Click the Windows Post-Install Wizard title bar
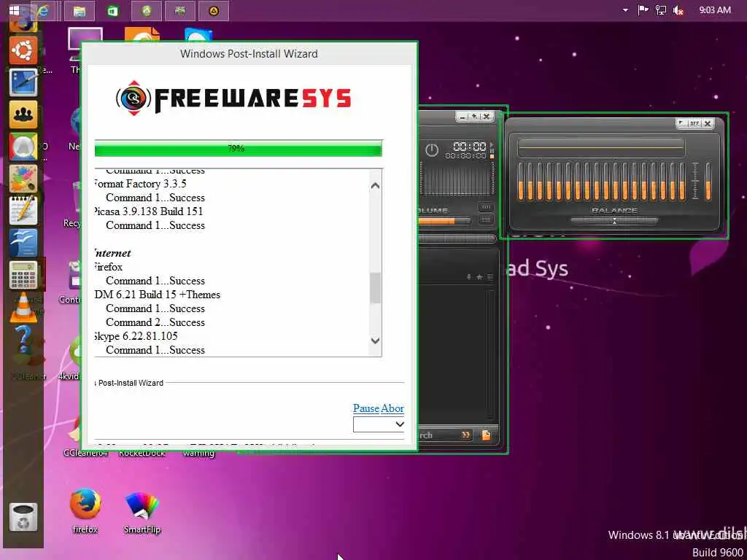Screen dimensions: 747x560 coord(249,54)
